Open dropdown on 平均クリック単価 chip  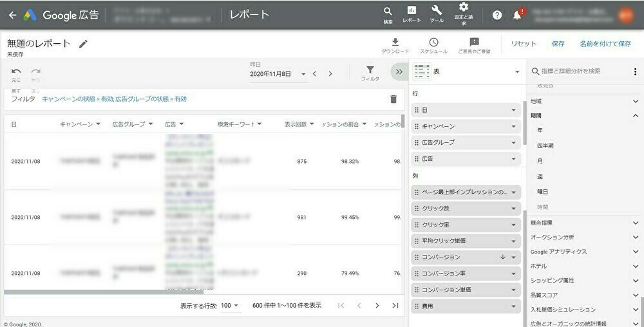point(513,241)
